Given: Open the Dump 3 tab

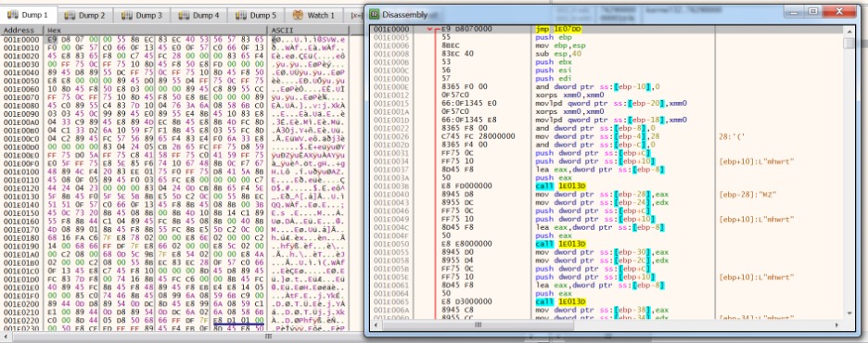Looking at the screenshot, I should [x=142, y=16].
